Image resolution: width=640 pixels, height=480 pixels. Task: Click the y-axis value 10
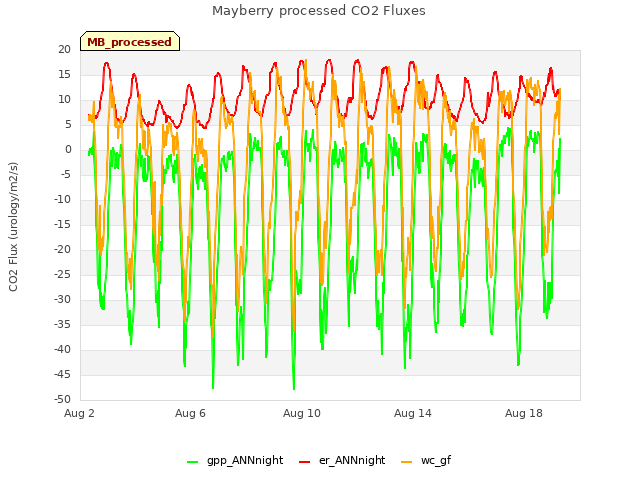64,99
